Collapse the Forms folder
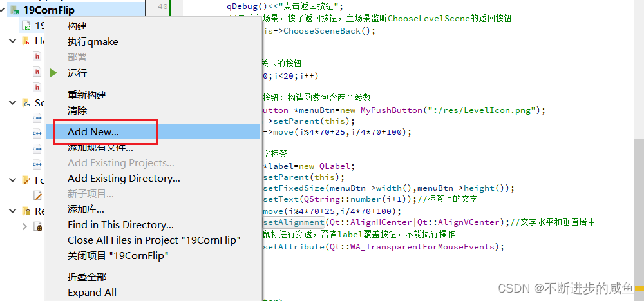This screenshot has height=301, width=644. click(13, 180)
